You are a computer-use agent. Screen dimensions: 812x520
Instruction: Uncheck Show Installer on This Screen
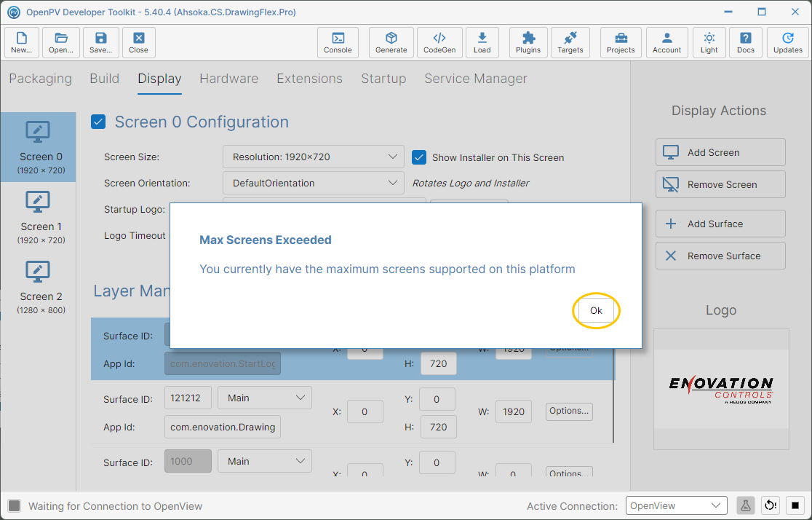[x=419, y=157]
